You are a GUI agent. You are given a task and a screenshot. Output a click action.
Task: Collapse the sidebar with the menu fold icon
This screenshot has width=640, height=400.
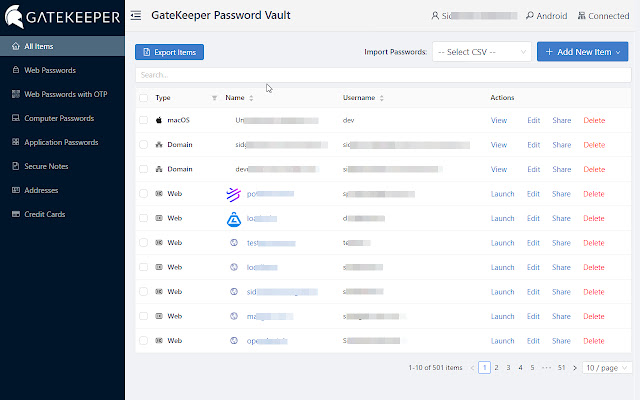136,16
